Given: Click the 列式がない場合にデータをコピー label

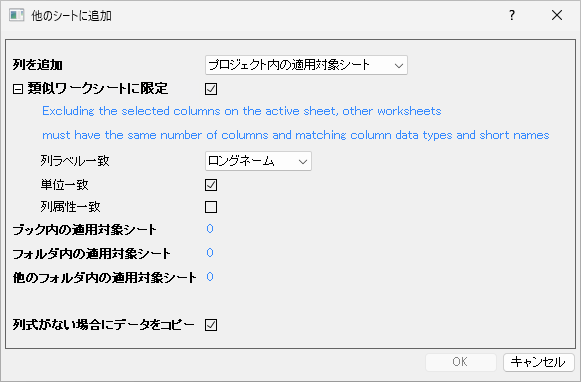Looking at the screenshot, I should 103,325.
